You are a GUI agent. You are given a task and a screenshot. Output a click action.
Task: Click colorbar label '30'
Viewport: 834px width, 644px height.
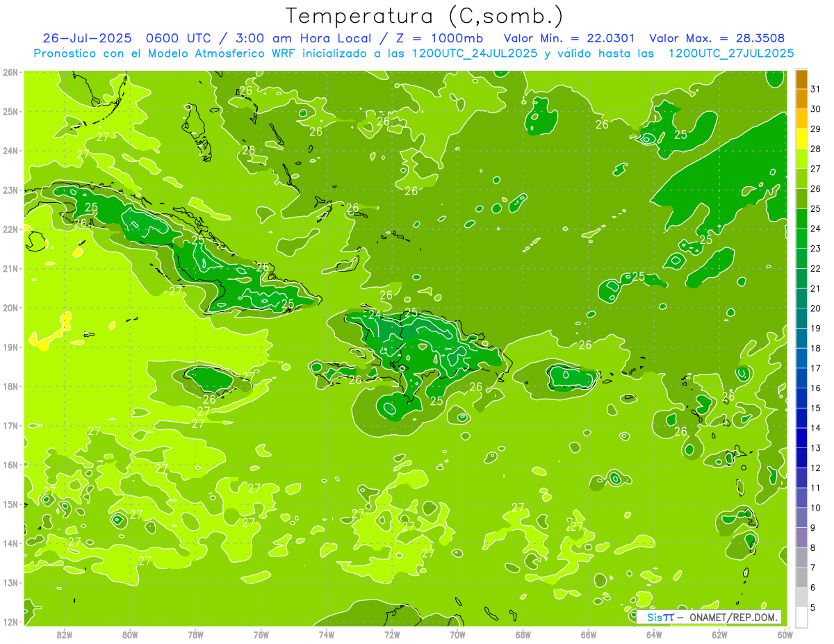[815, 109]
